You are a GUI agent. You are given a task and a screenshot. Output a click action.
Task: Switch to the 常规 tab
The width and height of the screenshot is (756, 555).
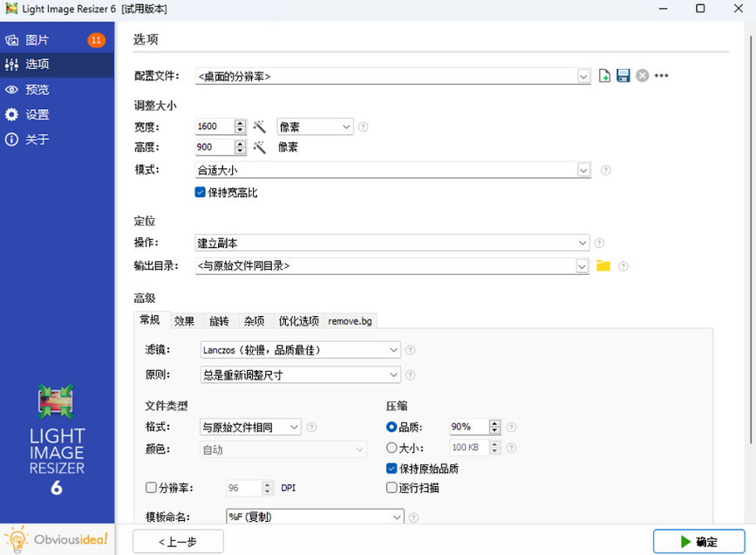(x=150, y=320)
